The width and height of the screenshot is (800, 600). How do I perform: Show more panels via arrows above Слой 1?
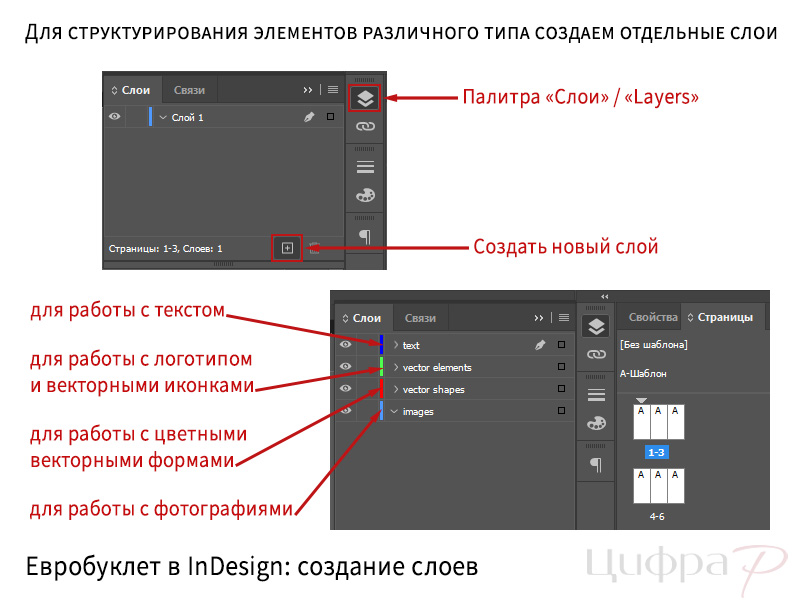(x=308, y=90)
